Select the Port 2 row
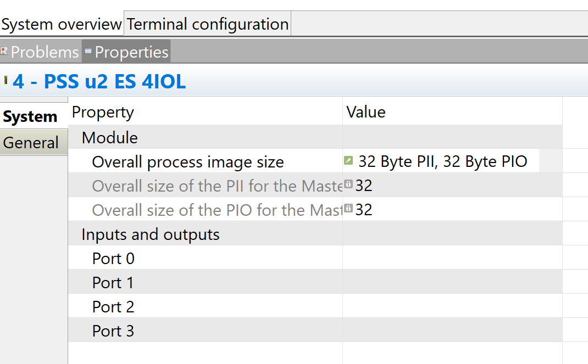The width and height of the screenshot is (588, 364). [x=315, y=306]
